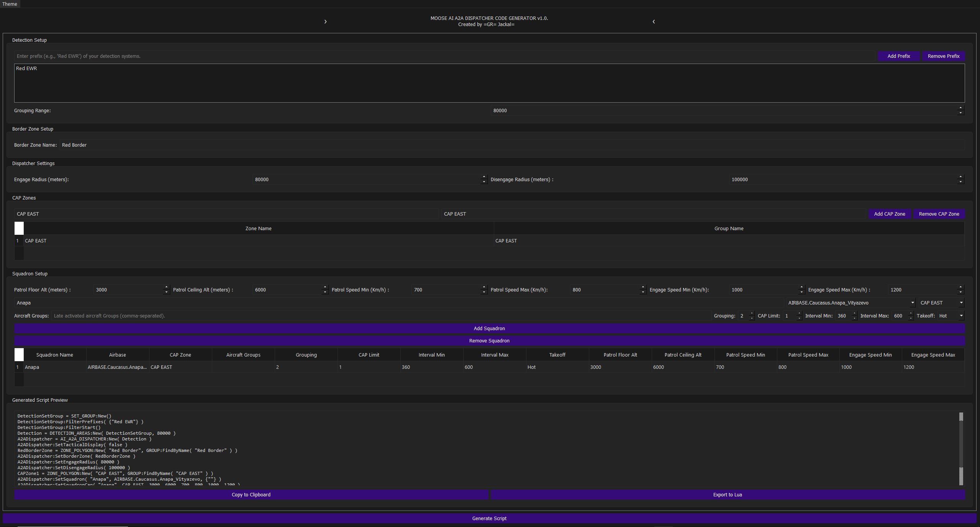This screenshot has height=527, width=980.
Task: Click select-all corner of Squadron table
Action: tap(19, 355)
